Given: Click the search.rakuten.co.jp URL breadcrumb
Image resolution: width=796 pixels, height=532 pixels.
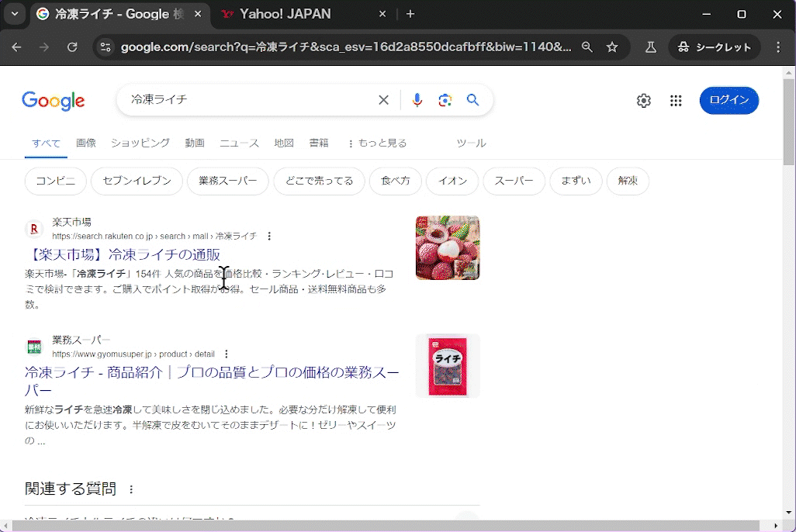Looking at the screenshot, I should click(x=155, y=236).
